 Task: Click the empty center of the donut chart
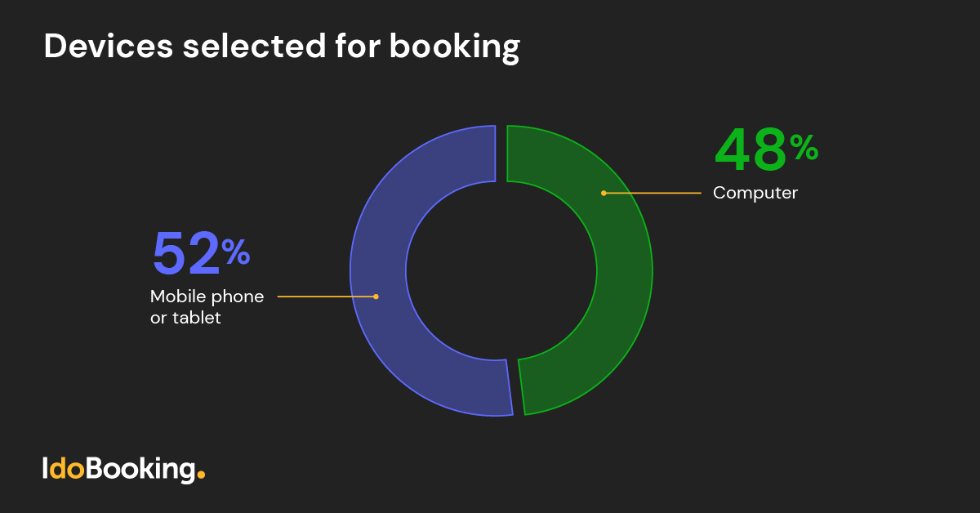pos(501,270)
